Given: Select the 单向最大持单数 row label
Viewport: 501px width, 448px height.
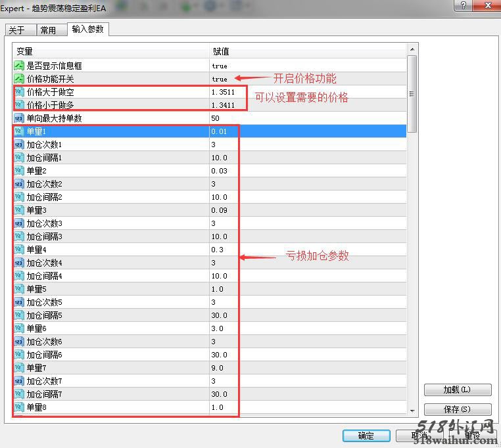Looking at the screenshot, I should pos(55,118).
